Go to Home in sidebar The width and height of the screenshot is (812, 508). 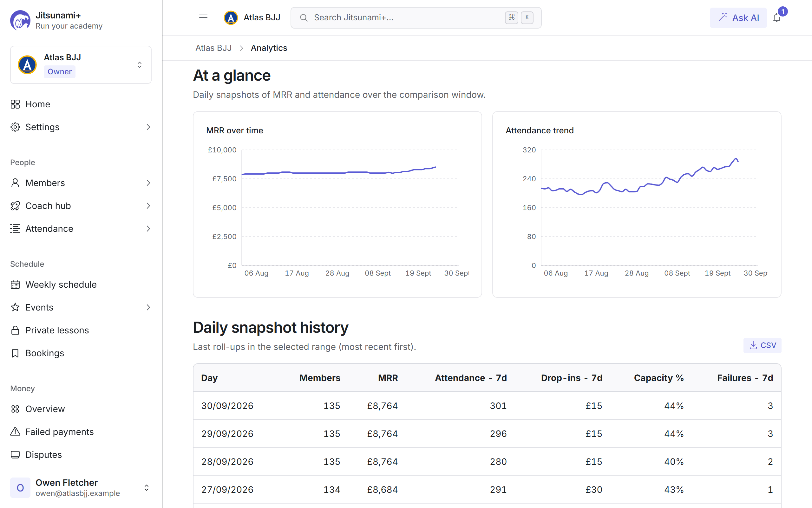(x=81, y=104)
